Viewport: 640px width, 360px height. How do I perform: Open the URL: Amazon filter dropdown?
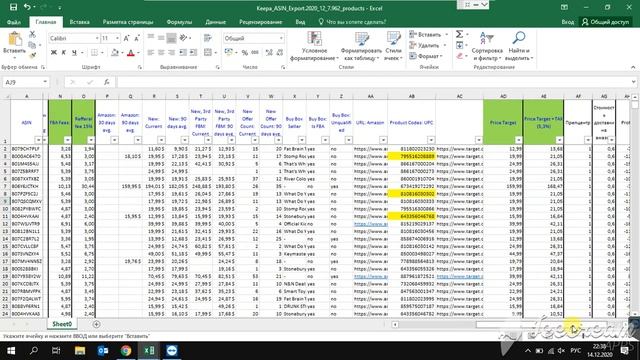(x=383, y=140)
